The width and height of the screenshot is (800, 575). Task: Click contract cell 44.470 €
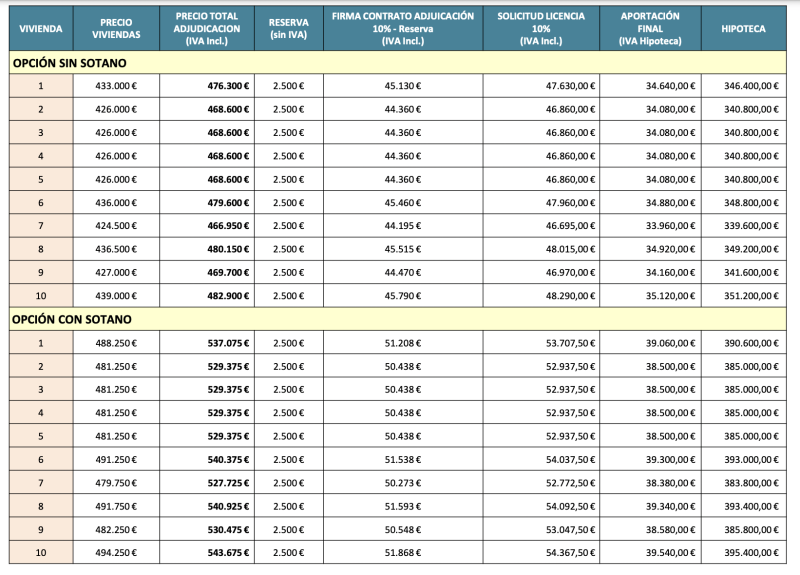click(x=403, y=272)
